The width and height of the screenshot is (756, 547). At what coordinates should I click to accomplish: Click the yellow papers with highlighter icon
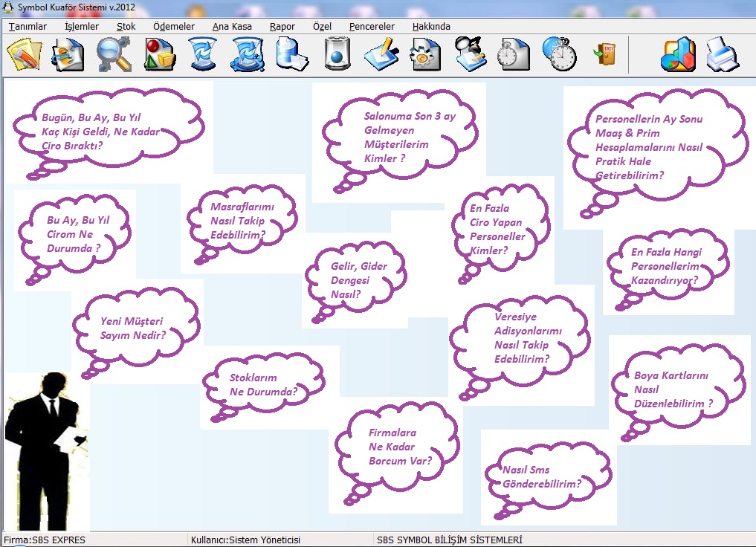click(24, 54)
